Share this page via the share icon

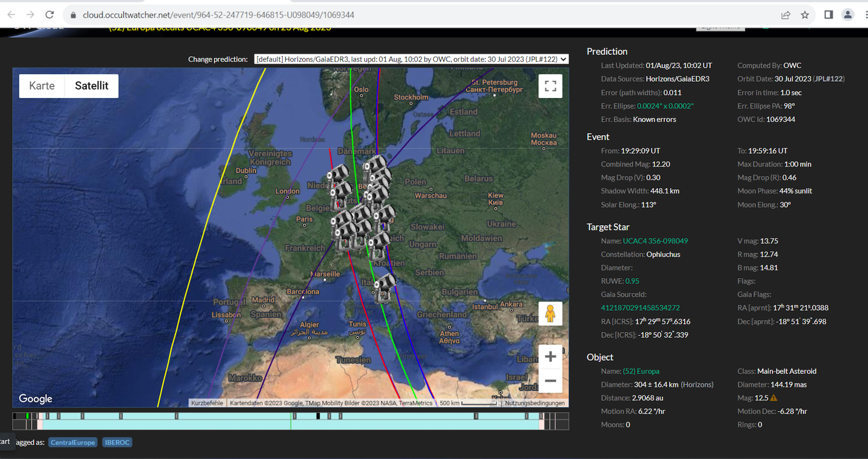[x=786, y=15]
